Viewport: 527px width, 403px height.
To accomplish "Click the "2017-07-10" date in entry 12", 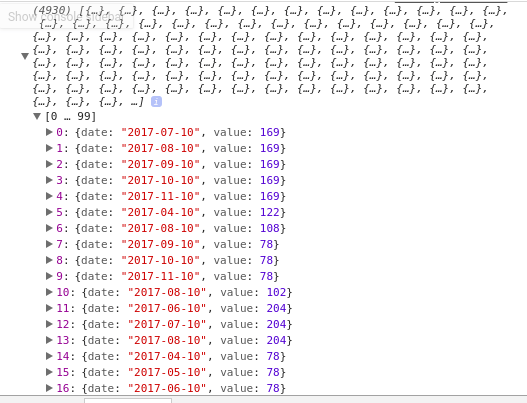I will pyautogui.click(x=167, y=324).
